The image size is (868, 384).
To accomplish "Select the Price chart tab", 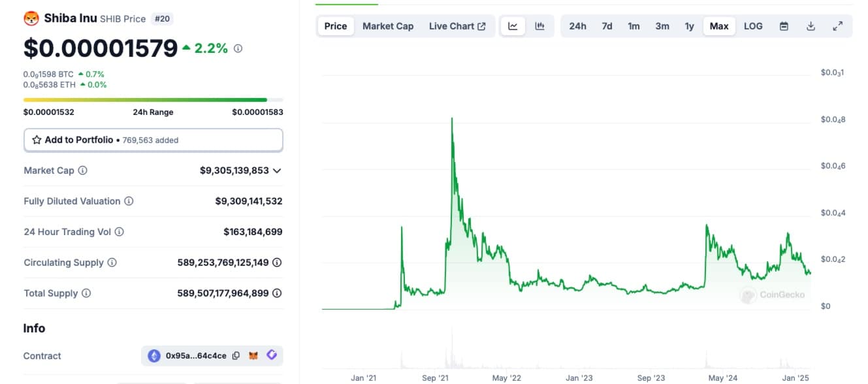I will [336, 26].
